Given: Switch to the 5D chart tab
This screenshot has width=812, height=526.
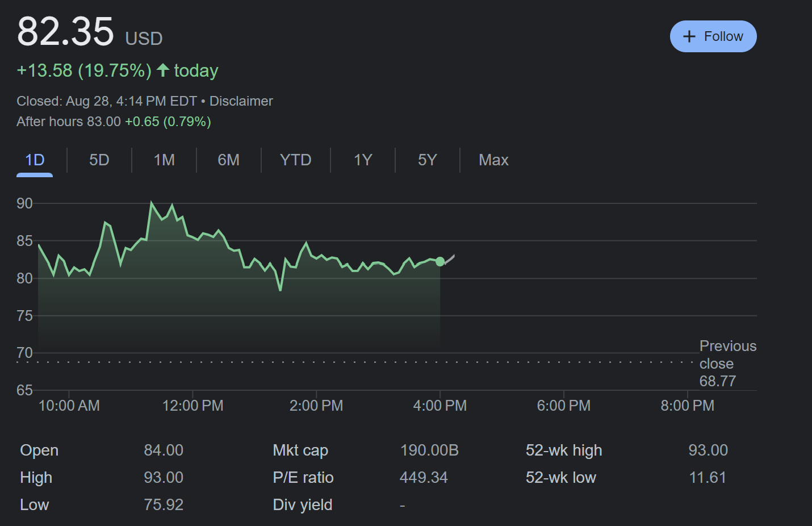Looking at the screenshot, I should coord(99,160).
